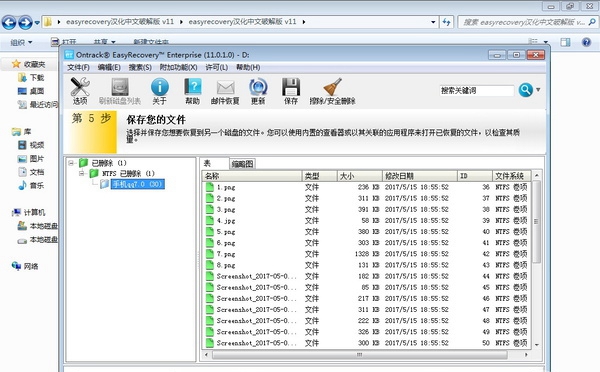The image size is (600, 372).
Task: Select the file 8.png
Action: [x=226, y=265]
